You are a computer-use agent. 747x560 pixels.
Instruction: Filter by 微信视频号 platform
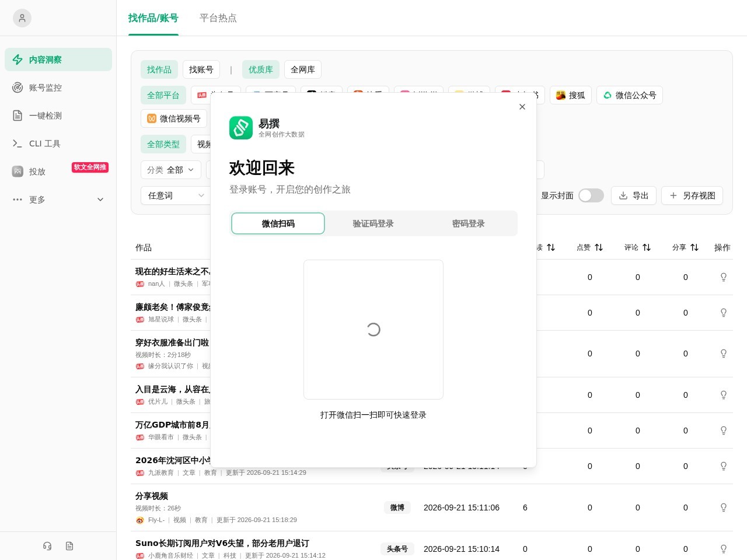coord(174,118)
